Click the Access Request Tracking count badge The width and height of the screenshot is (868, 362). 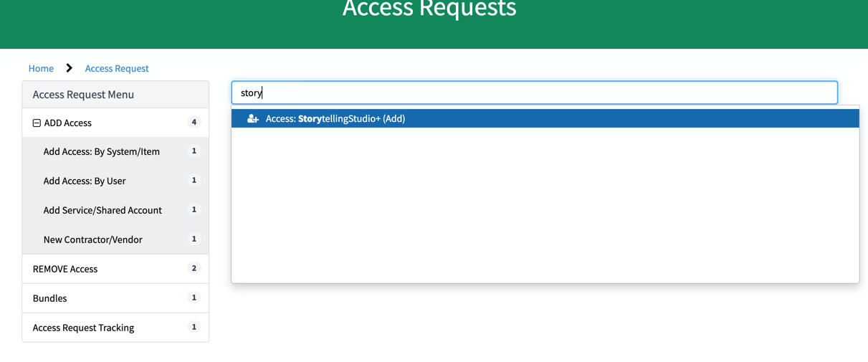[194, 328]
